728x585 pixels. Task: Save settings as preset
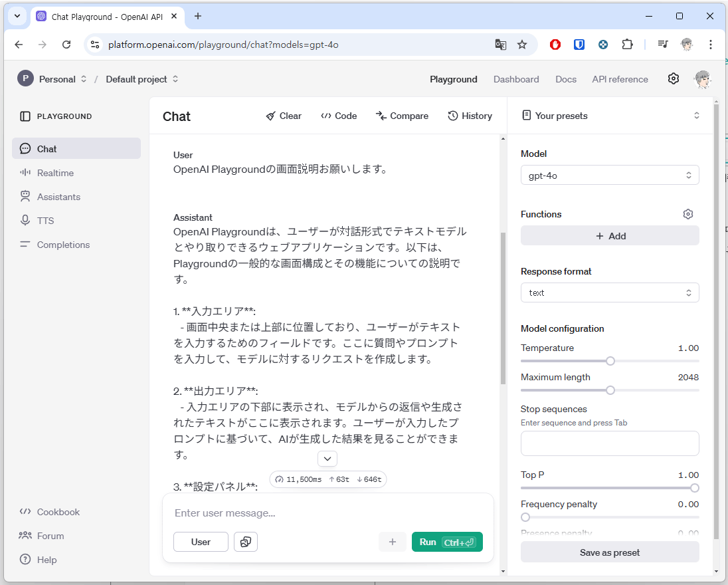(610, 552)
